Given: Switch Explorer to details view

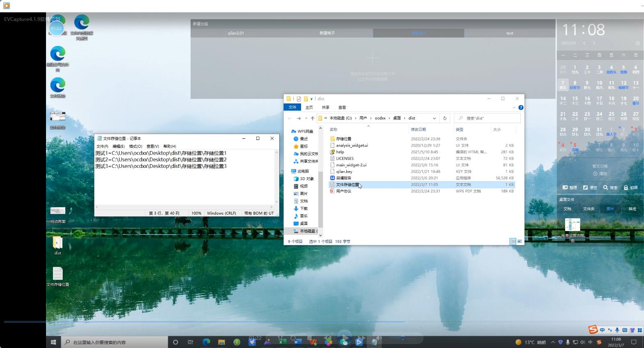Looking at the screenshot, I should (x=513, y=241).
